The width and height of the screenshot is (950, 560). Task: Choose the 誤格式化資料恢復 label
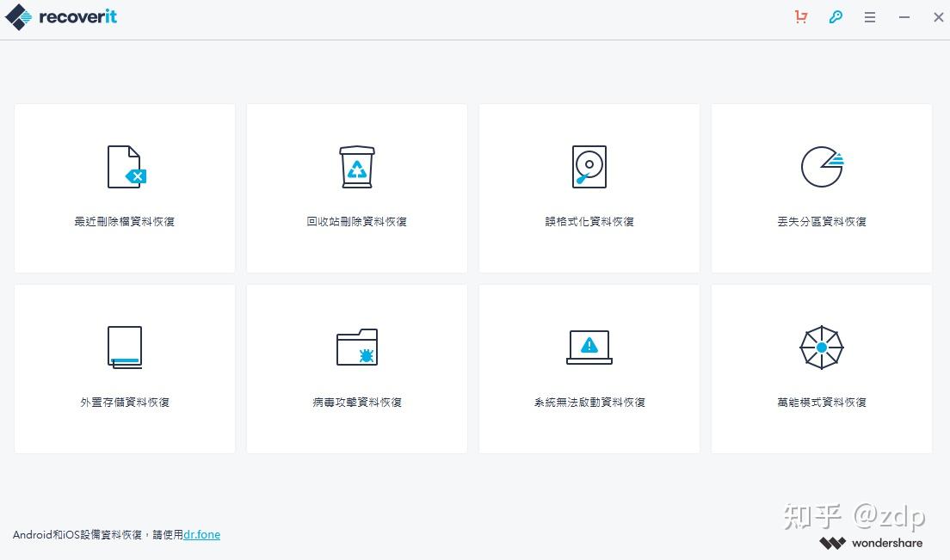tap(589, 222)
